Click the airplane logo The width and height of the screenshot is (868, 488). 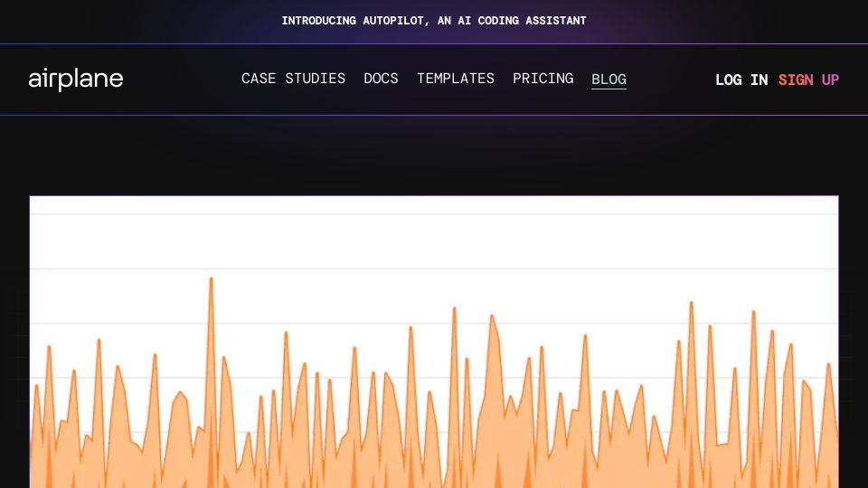click(x=76, y=80)
